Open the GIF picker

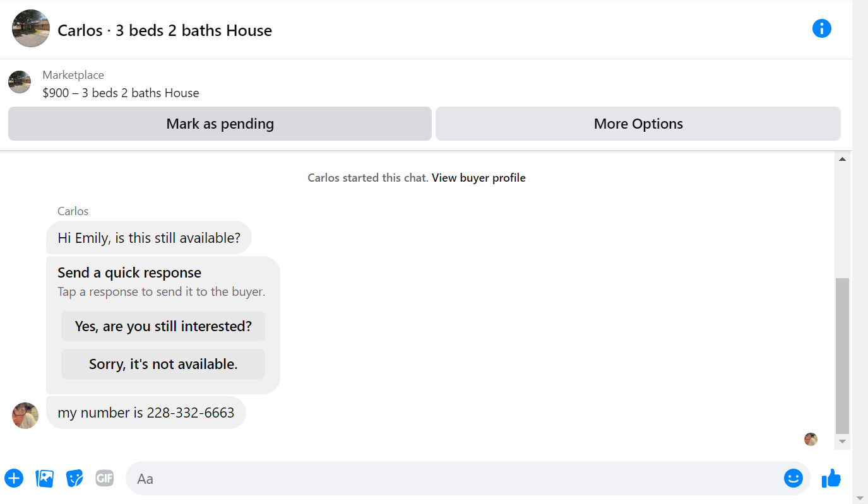click(105, 478)
